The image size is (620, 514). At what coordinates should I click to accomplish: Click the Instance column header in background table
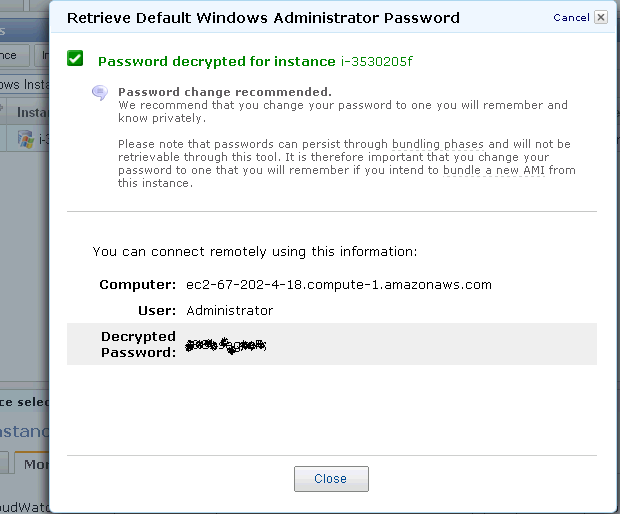[31, 112]
